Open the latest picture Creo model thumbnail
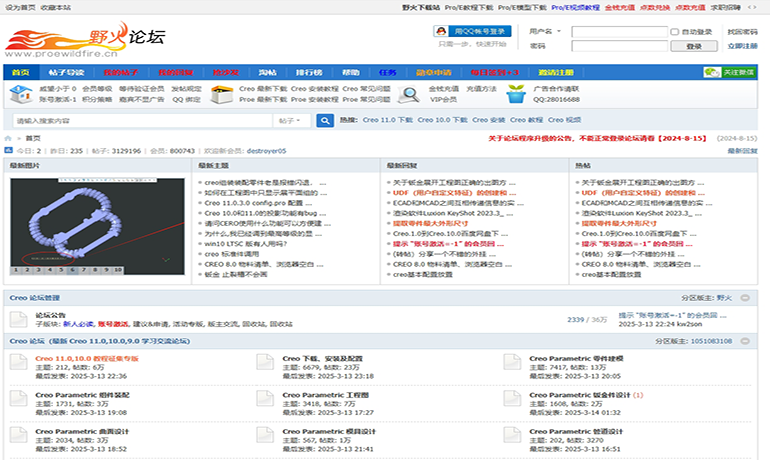This screenshot has width=770, height=460. click(97, 220)
